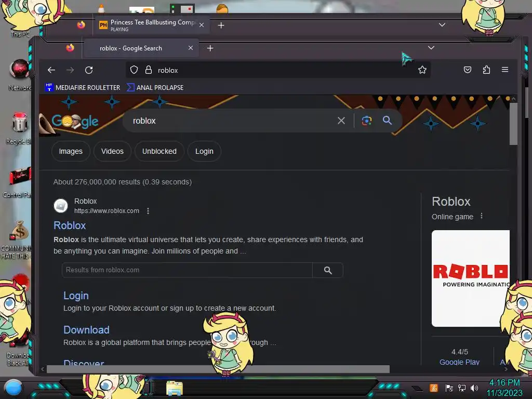Close the roblox - Google Search tab

tap(191, 48)
